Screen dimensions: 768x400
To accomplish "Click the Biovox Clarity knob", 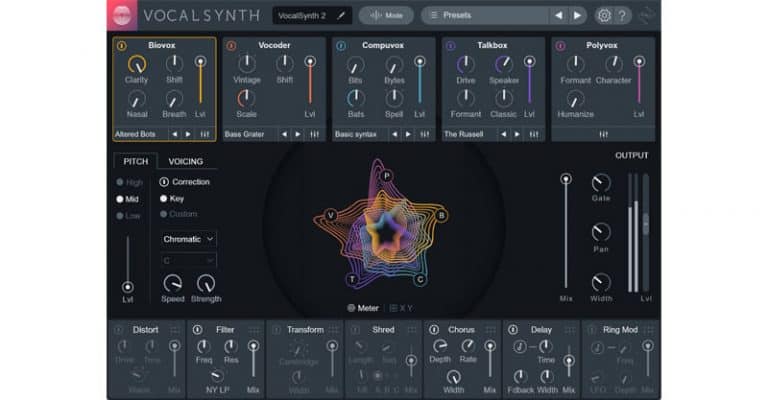I will coord(137,64).
